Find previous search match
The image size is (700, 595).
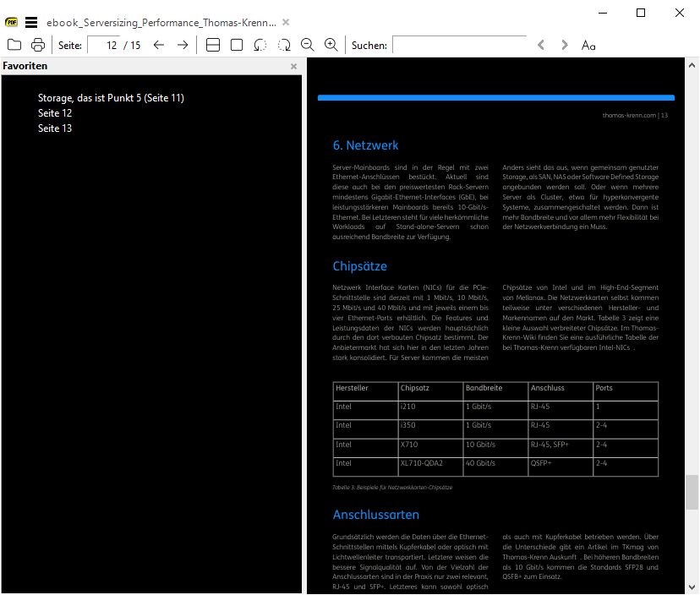pyautogui.click(x=541, y=45)
